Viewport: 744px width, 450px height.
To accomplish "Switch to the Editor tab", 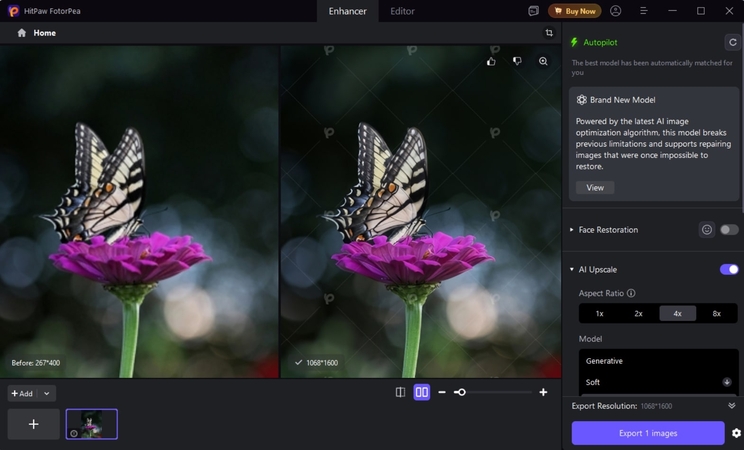I will coord(402,11).
